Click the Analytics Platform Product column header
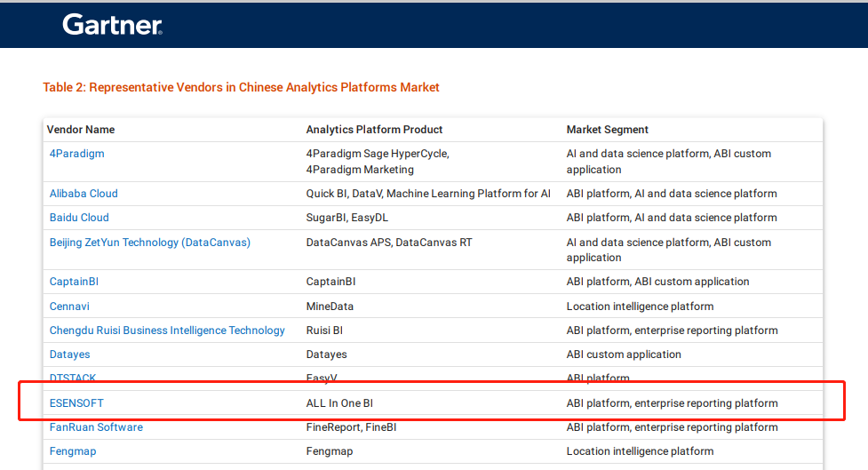868x470 pixels. [x=374, y=130]
